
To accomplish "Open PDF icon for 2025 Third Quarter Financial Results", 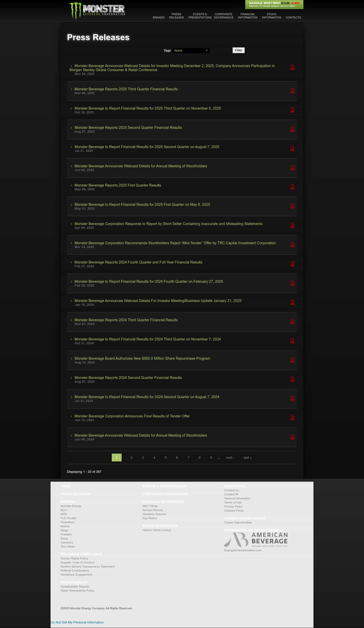I will [292, 91].
